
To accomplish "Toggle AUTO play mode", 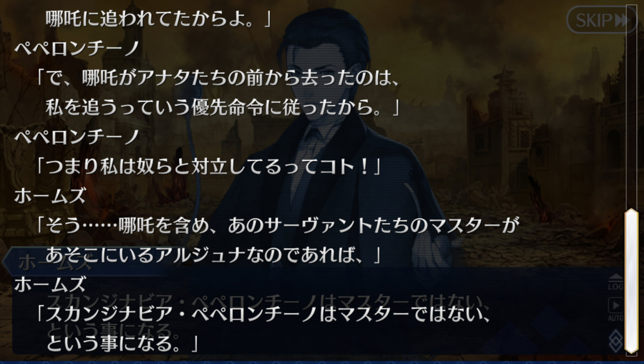I will pos(616,310).
